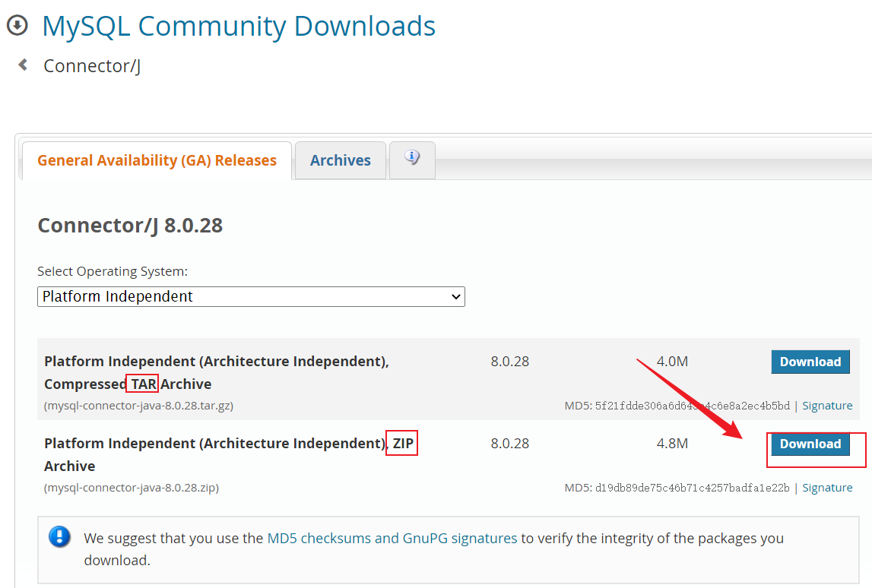This screenshot has width=872, height=588.
Task: Click version 8.0.28 in TAR row
Action: pos(510,362)
